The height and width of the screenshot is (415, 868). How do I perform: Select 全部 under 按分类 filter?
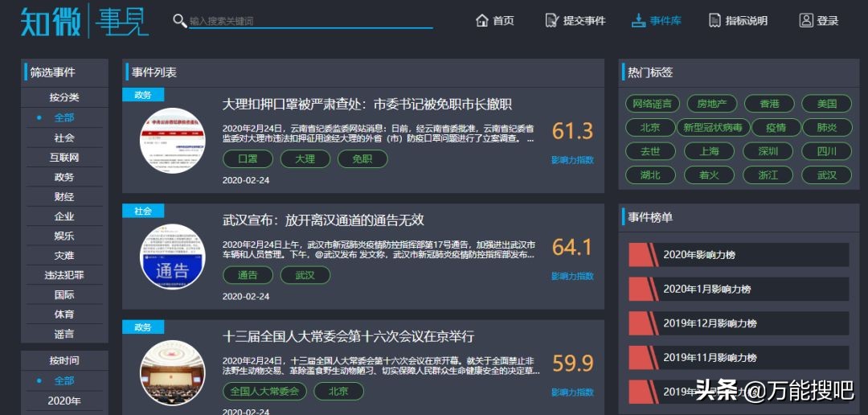point(64,117)
